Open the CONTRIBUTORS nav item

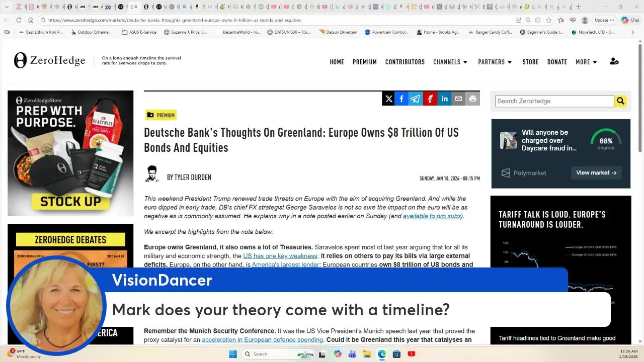coord(405,62)
